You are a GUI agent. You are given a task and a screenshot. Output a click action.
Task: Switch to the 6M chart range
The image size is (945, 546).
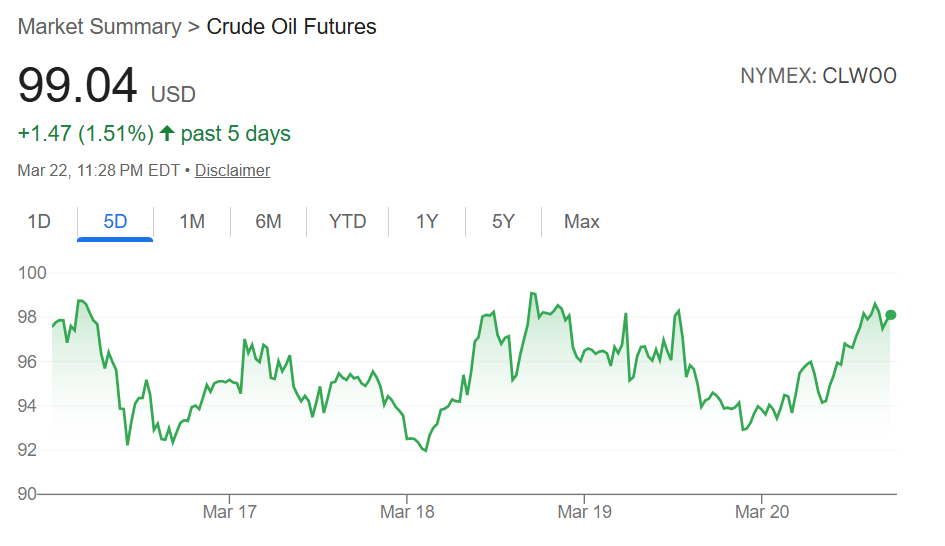[268, 222]
